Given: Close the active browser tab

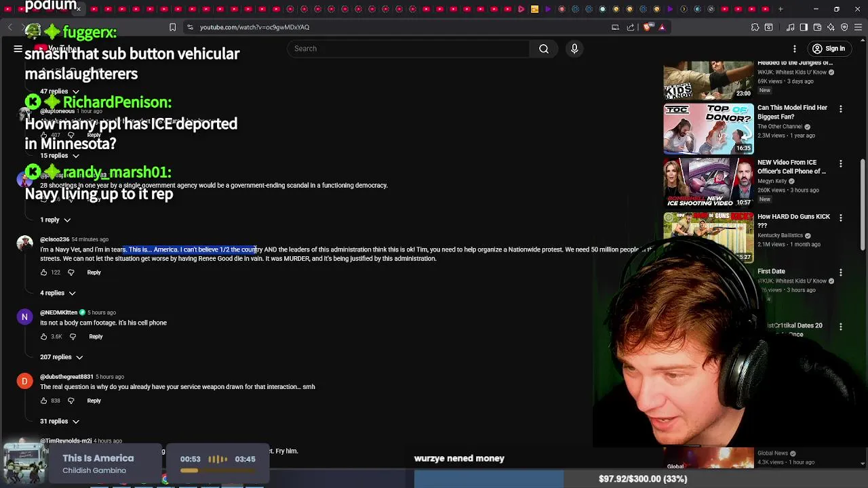Looking at the screenshot, I should point(78,9).
